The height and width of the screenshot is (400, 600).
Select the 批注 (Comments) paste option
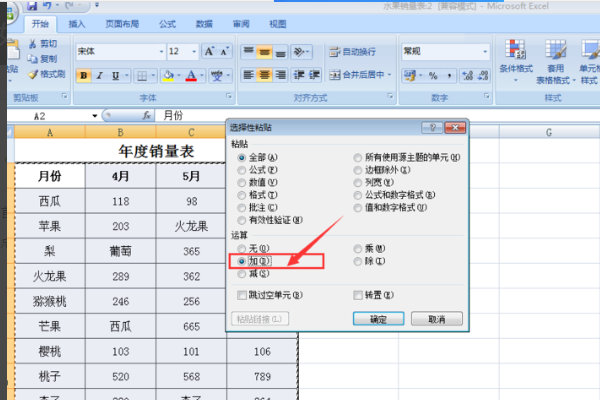(241, 208)
